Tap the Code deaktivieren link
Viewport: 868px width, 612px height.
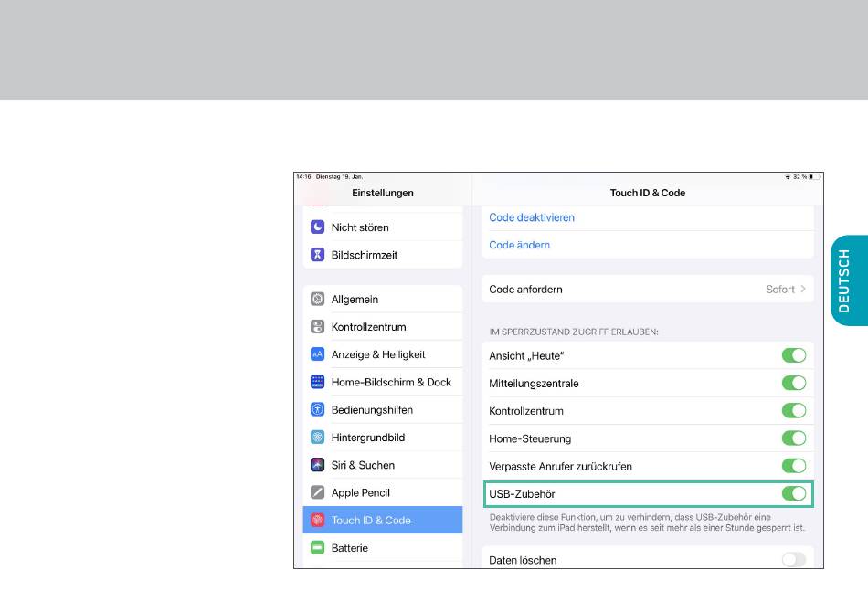point(532,217)
